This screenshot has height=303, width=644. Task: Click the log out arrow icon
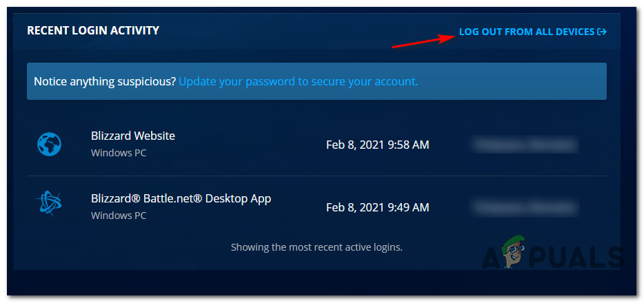[602, 32]
